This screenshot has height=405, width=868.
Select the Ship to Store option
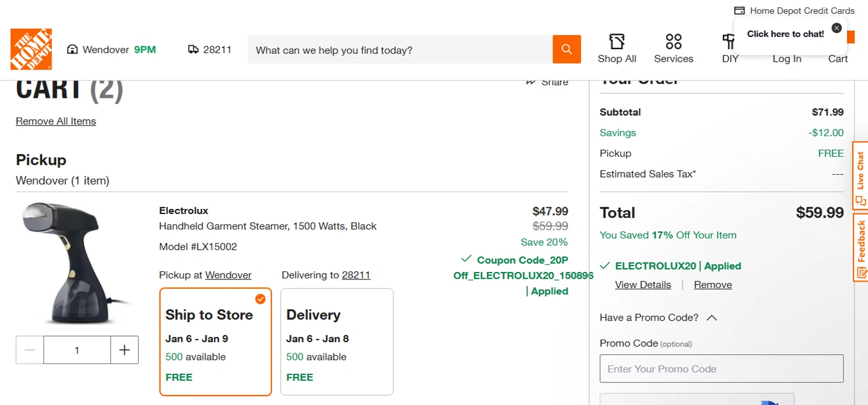(216, 342)
